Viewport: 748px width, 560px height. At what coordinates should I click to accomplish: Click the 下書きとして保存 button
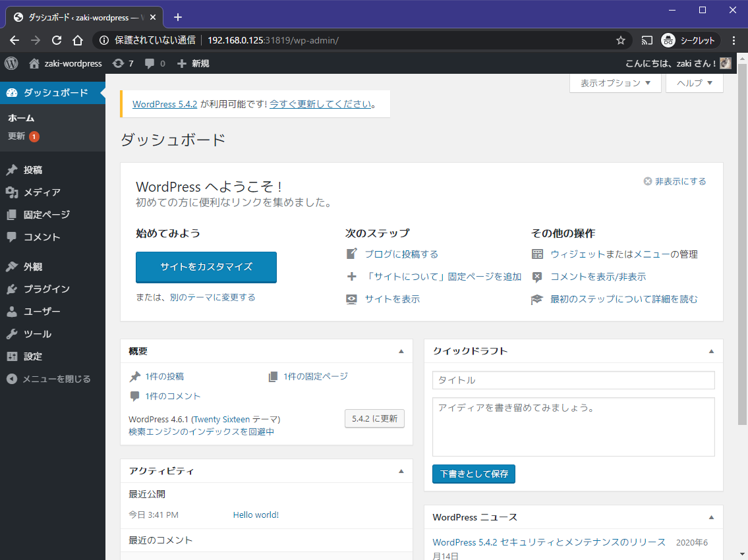click(x=474, y=474)
